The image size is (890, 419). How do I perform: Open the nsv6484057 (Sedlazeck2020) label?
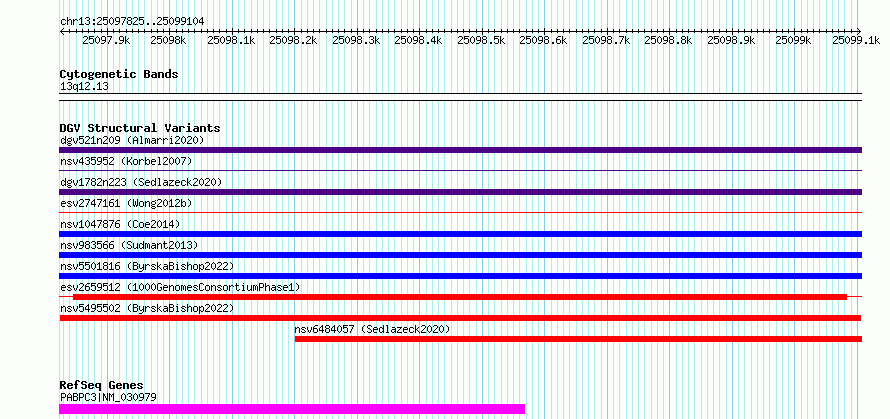[x=372, y=329]
